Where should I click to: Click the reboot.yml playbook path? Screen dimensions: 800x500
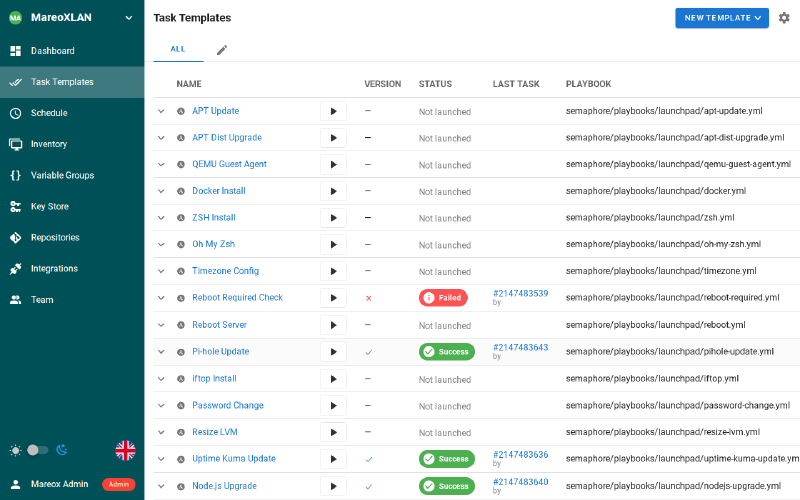[x=656, y=325]
